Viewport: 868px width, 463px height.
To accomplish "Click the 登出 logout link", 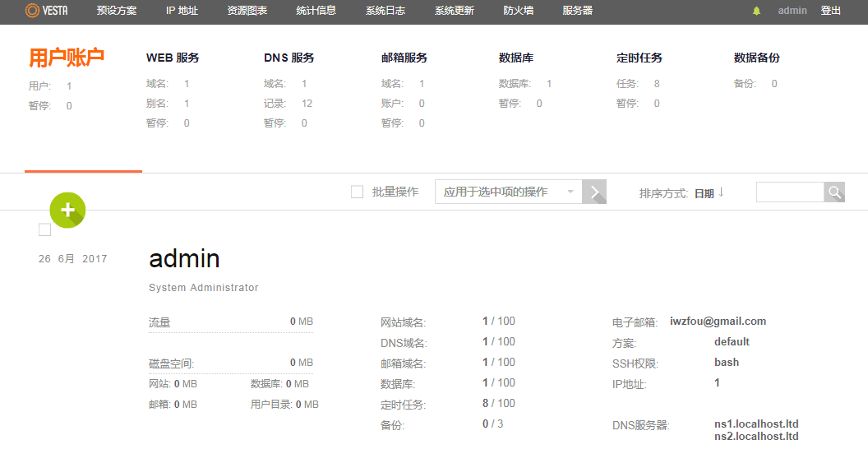I will pos(830,11).
